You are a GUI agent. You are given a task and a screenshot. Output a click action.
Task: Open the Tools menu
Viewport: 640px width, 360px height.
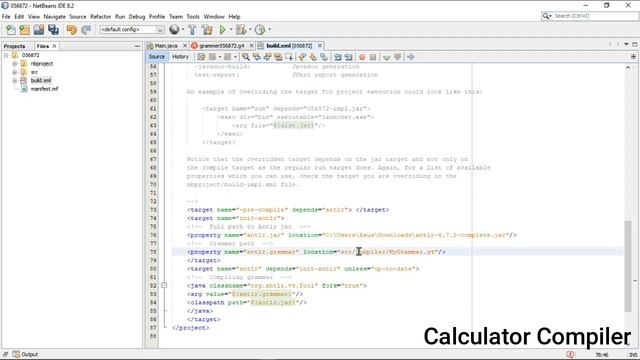point(193,17)
